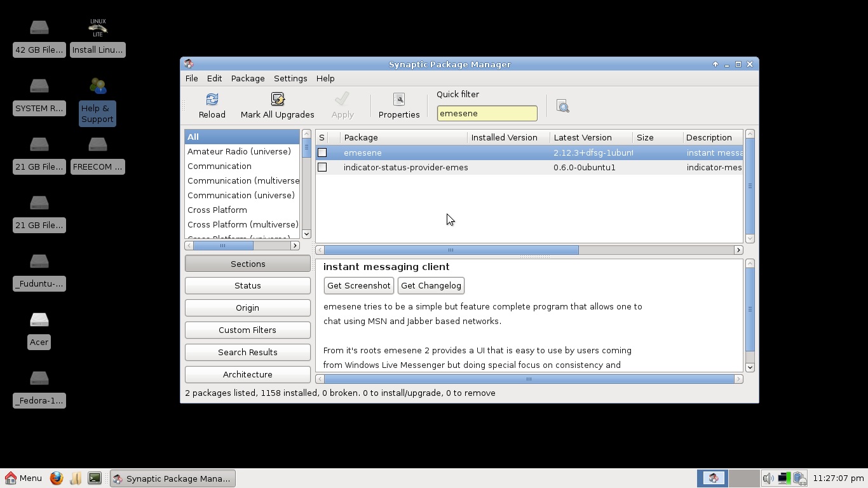The width and height of the screenshot is (868, 488).
Task: Open the File menu
Action: [191, 78]
